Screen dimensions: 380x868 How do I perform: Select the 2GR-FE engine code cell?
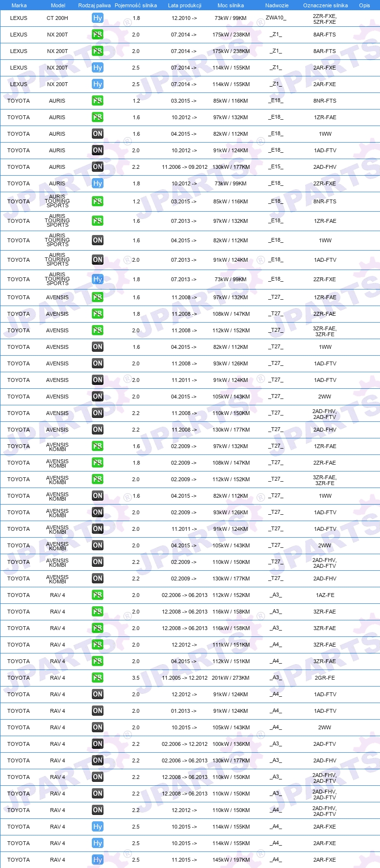325,678
